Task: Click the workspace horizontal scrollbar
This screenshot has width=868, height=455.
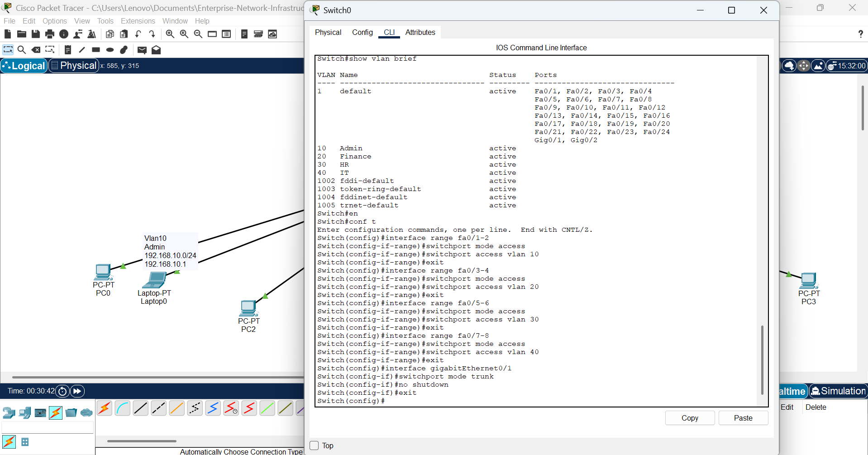Action: [x=157, y=377]
